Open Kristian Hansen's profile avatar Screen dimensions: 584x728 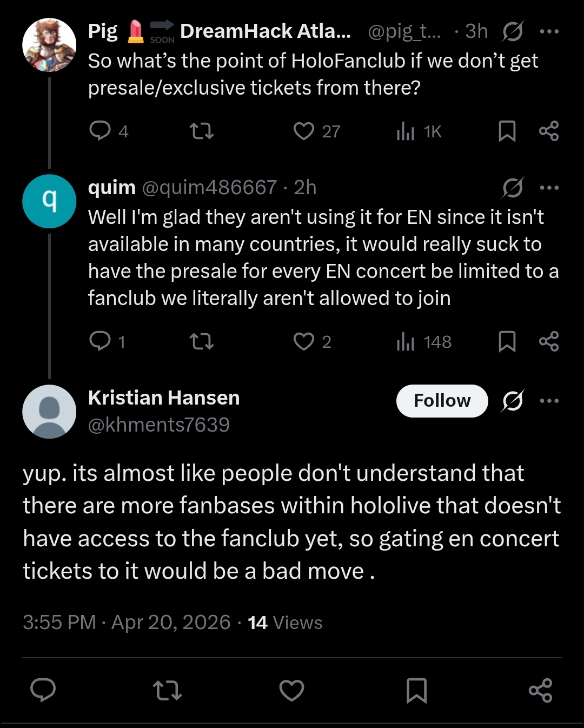49,412
